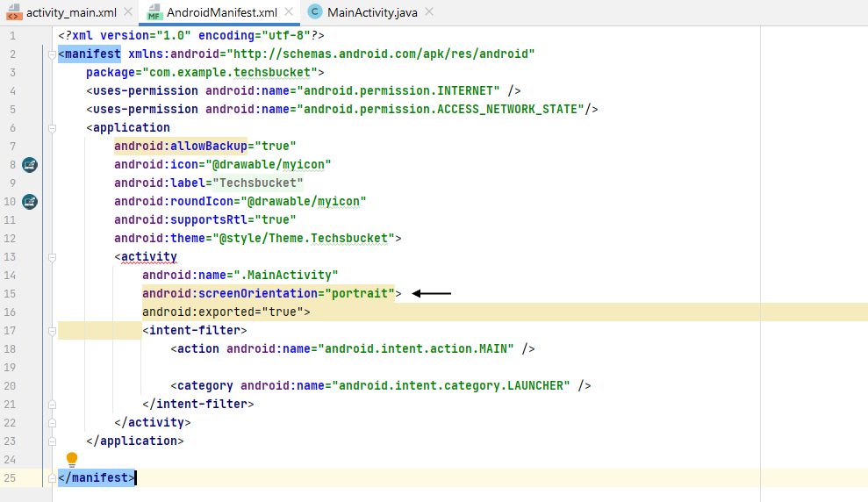Open the MainActivity.java tab
Viewport: 868px width, 502px height.
click(x=372, y=12)
